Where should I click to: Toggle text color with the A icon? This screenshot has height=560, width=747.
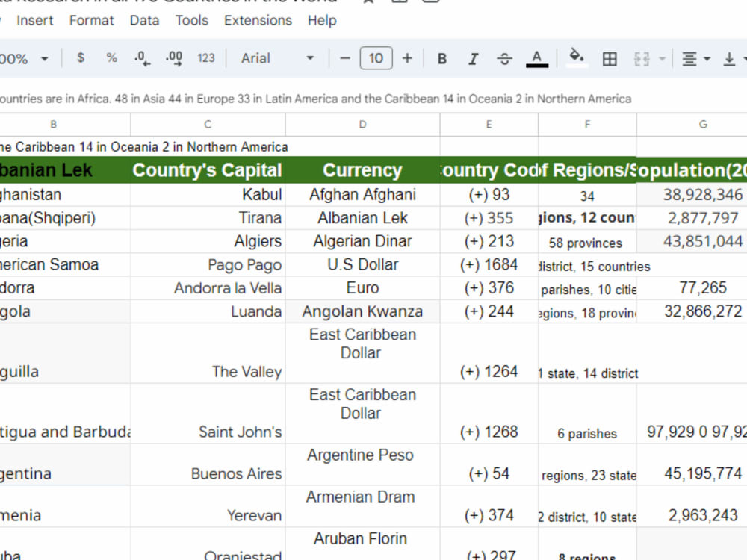[x=537, y=57]
